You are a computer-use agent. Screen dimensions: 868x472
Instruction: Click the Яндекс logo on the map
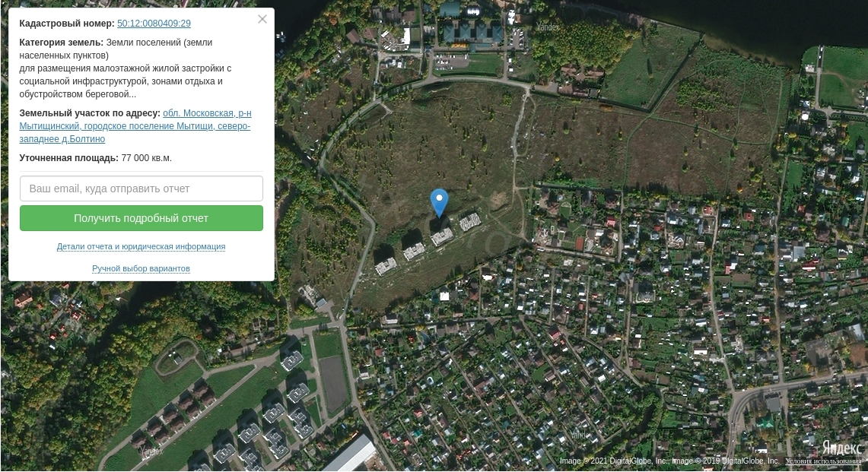(x=841, y=447)
